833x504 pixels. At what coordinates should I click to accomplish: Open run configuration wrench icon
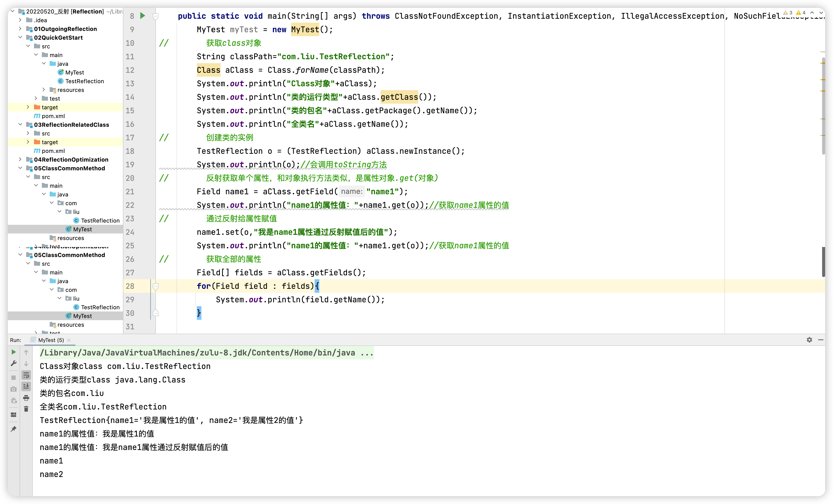[x=14, y=364]
